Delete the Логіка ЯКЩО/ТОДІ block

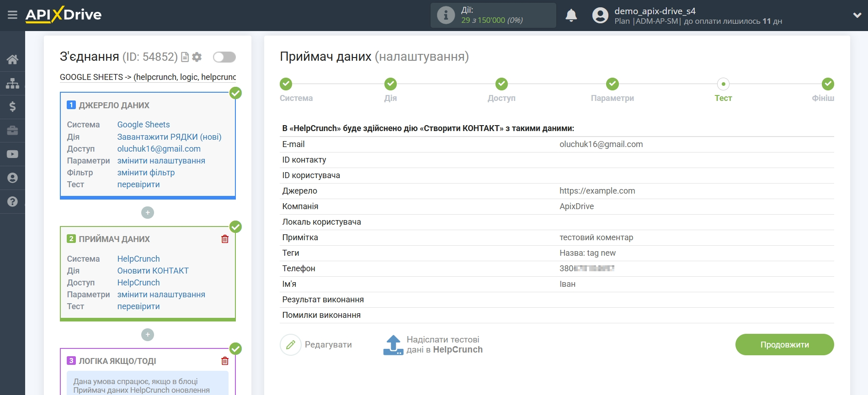click(225, 361)
